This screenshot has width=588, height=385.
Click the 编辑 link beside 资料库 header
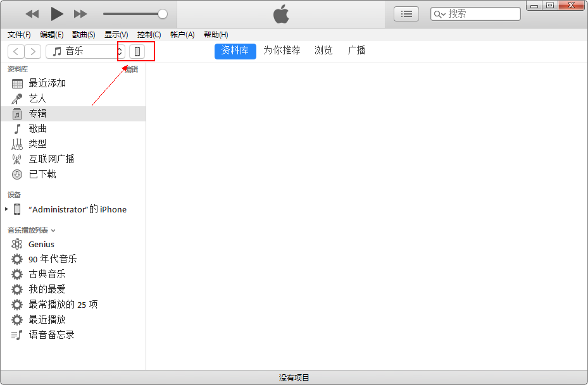(131, 70)
